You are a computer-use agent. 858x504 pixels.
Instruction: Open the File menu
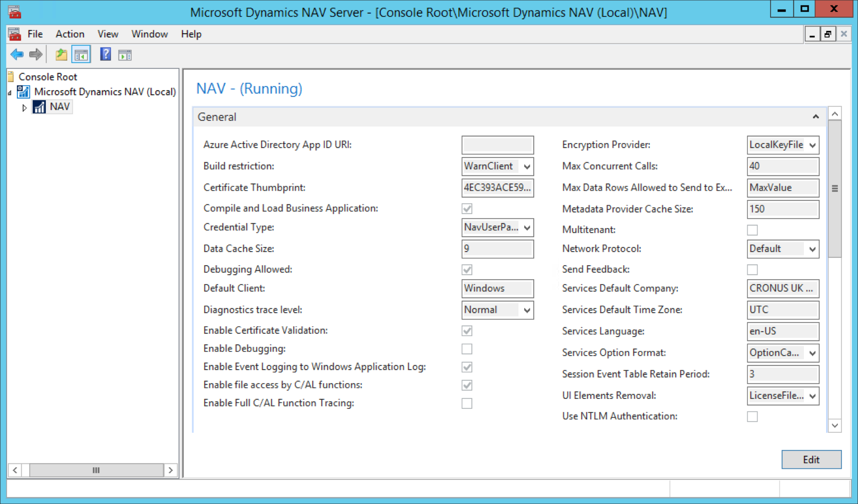[35, 34]
